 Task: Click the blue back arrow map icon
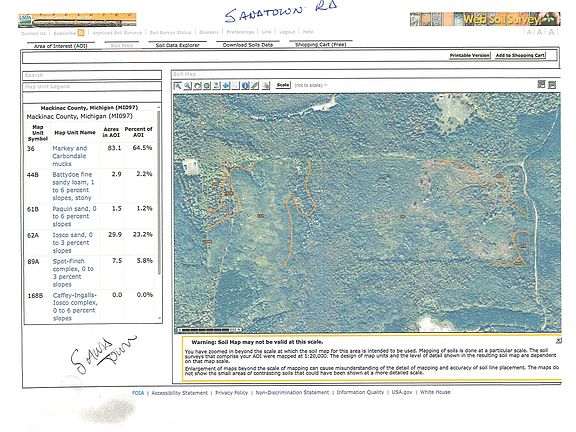coord(226,86)
